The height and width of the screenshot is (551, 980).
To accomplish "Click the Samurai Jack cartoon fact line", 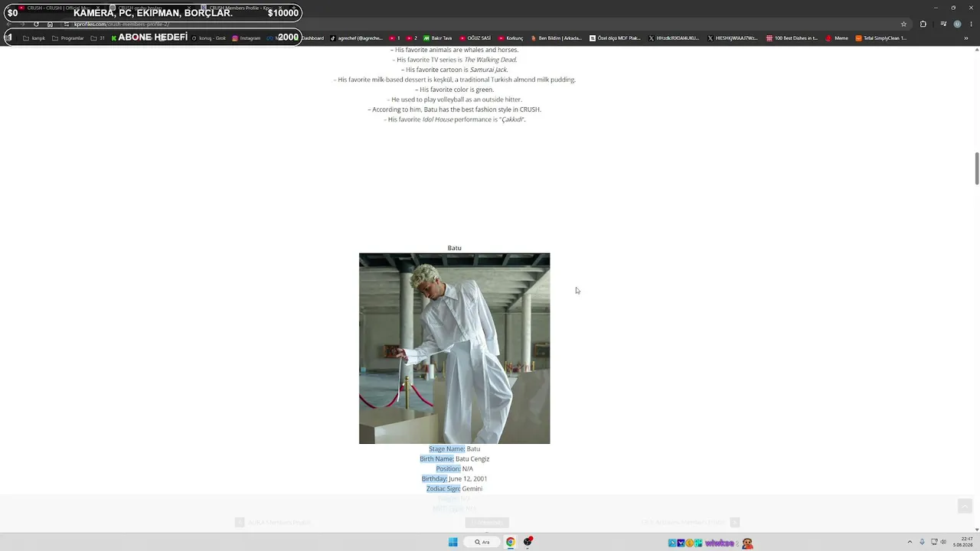I will click(454, 70).
